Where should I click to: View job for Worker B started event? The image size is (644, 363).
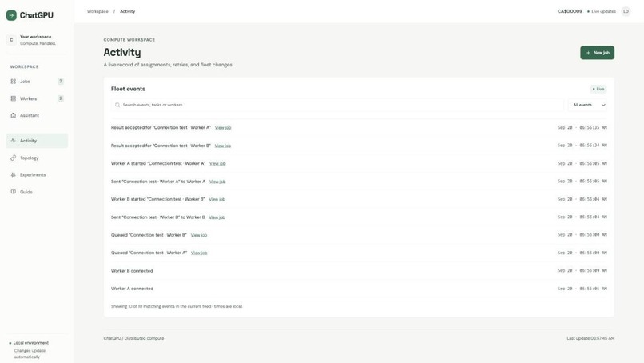(x=217, y=199)
